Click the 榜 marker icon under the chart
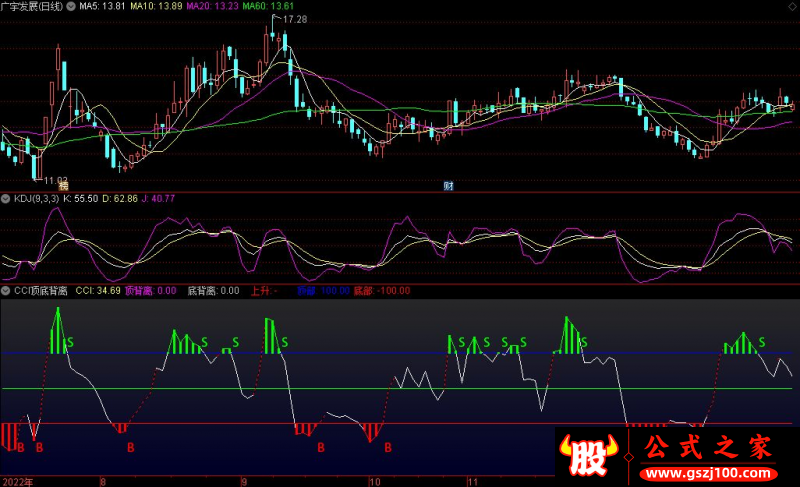 pyautogui.click(x=63, y=186)
